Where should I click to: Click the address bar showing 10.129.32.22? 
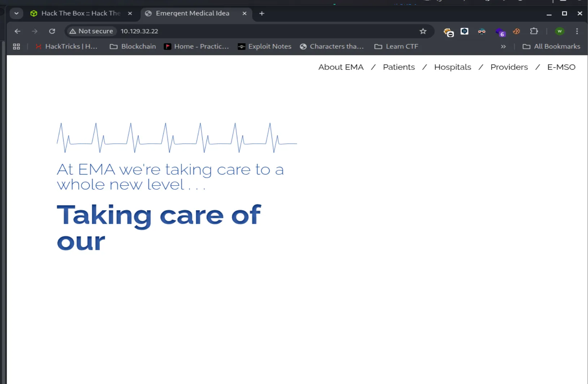click(253, 31)
